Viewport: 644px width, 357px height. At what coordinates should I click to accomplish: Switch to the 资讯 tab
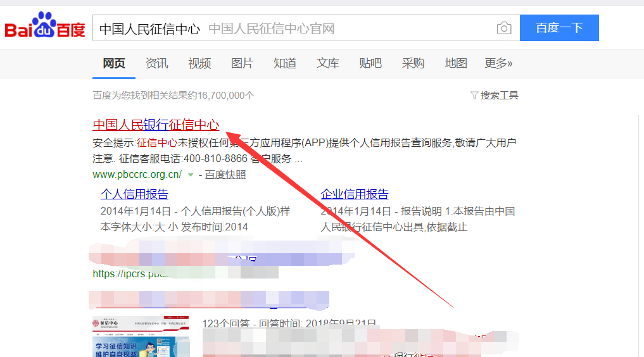156,63
